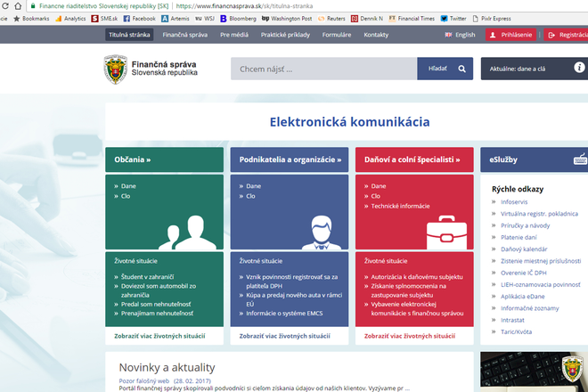Open Informácie o systéme EMCS link
This screenshot has width=588, height=392.
pyautogui.click(x=284, y=314)
